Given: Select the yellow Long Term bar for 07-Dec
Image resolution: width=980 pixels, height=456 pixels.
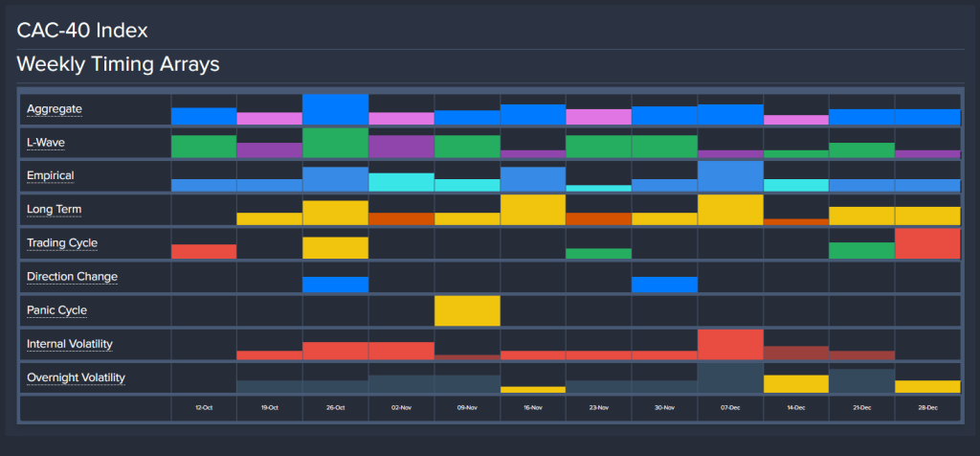Looking at the screenshot, I should 730,210.
